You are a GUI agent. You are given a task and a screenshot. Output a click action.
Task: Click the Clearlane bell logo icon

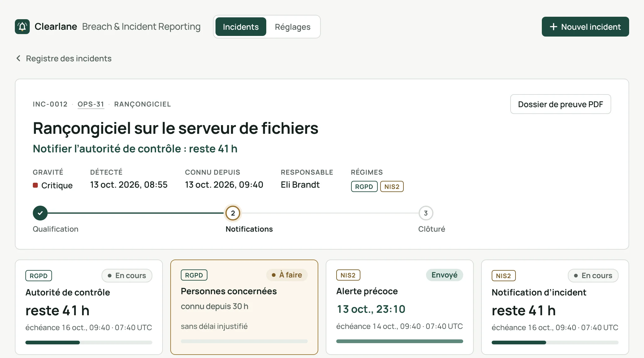coord(22,27)
